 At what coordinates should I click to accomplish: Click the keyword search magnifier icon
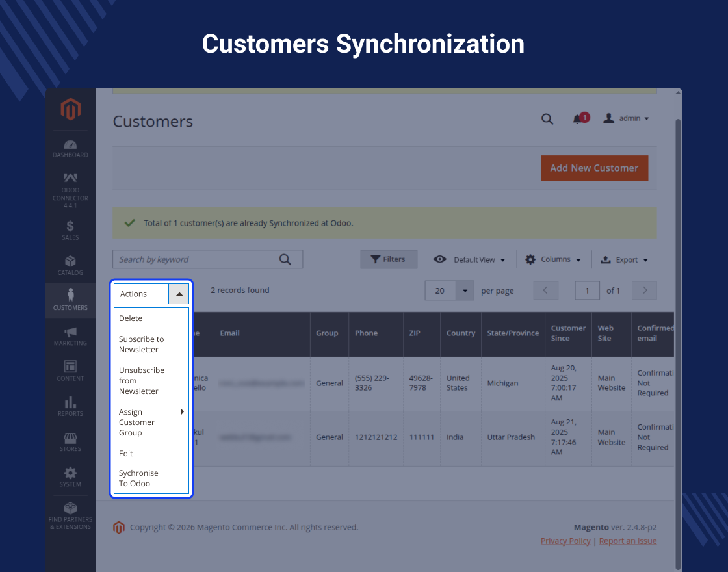tap(285, 259)
